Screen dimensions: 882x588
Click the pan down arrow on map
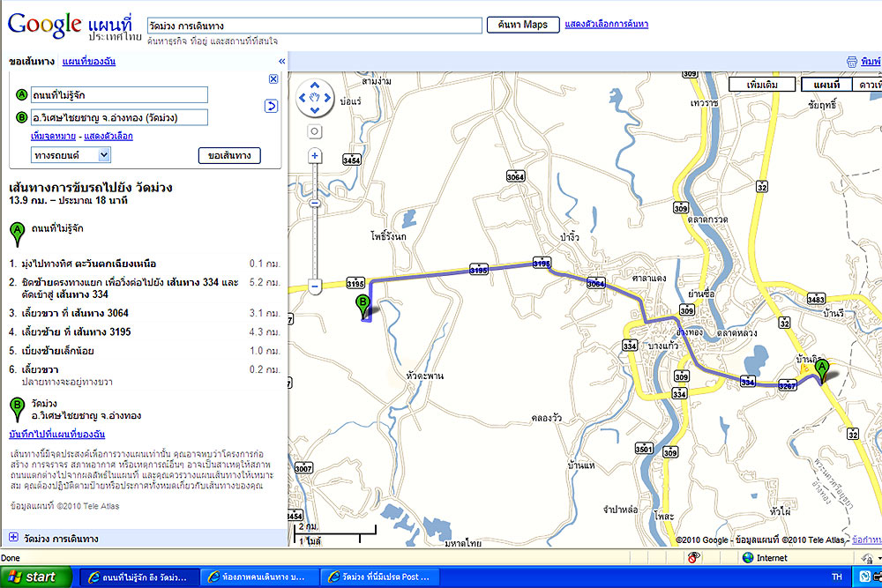click(x=315, y=109)
